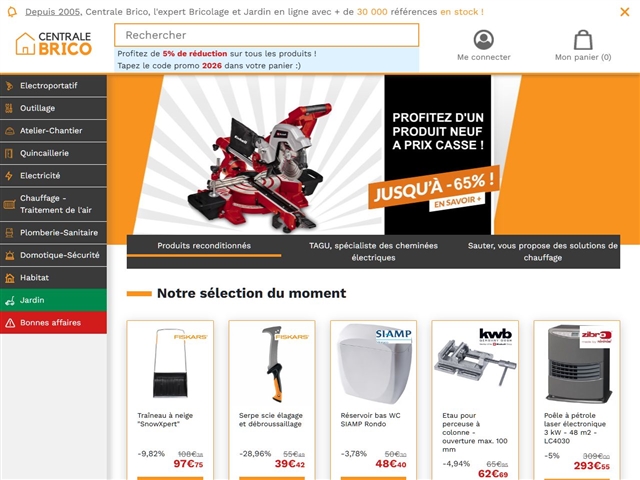Image resolution: width=640 pixels, height=480 pixels.
Task: Open the Outillage category
Action: (x=53, y=108)
